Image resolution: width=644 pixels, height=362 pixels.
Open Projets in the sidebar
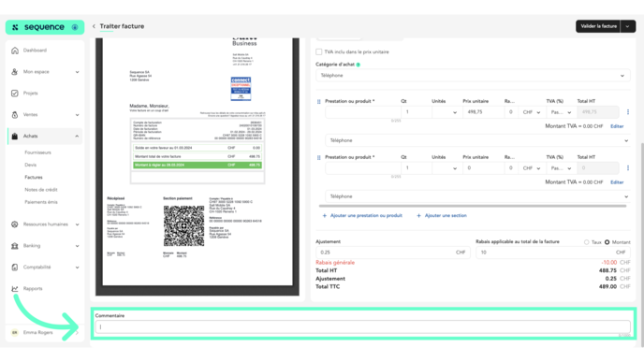30,94
